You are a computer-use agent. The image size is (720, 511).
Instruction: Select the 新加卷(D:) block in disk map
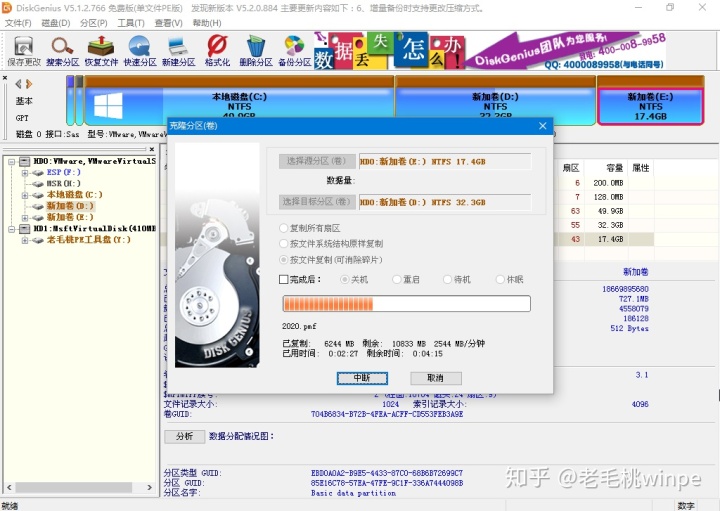pos(495,101)
